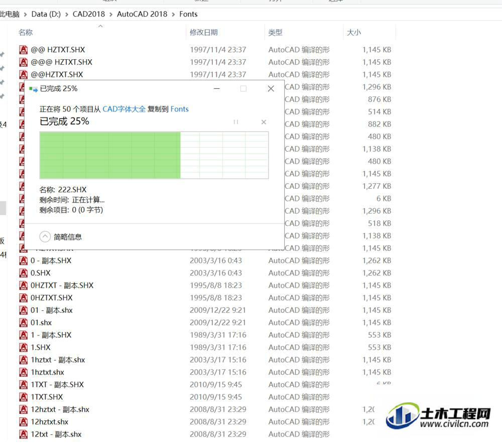This screenshot has height=448, width=502.
Task: Select the file name 1TXT - 副本.SHX
Action: (x=57, y=385)
